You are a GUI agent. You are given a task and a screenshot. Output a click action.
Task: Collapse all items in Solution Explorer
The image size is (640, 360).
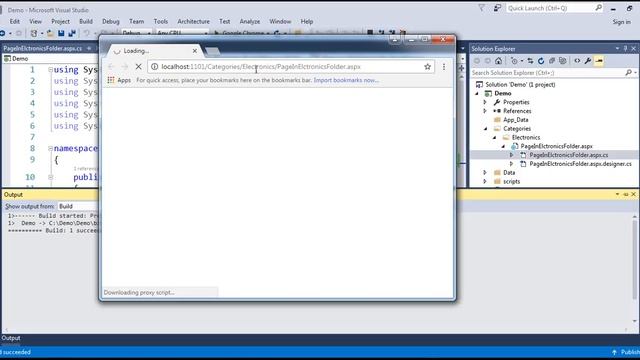552,61
